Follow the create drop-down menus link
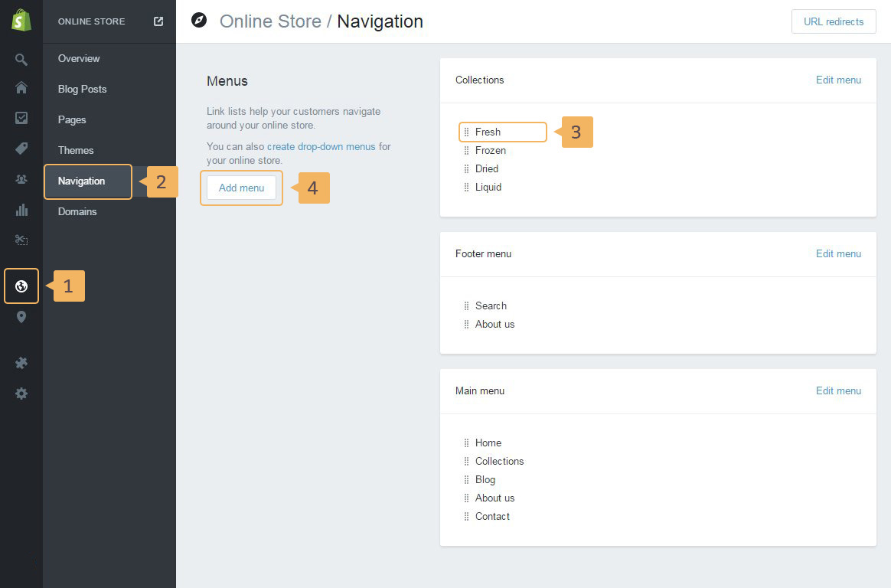Viewport: 891px width, 588px height. tap(321, 146)
